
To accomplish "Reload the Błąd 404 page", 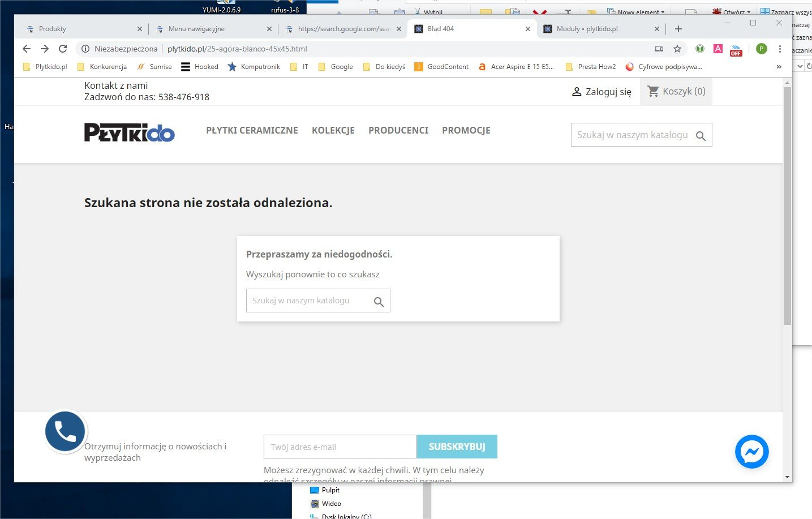I will [x=63, y=49].
